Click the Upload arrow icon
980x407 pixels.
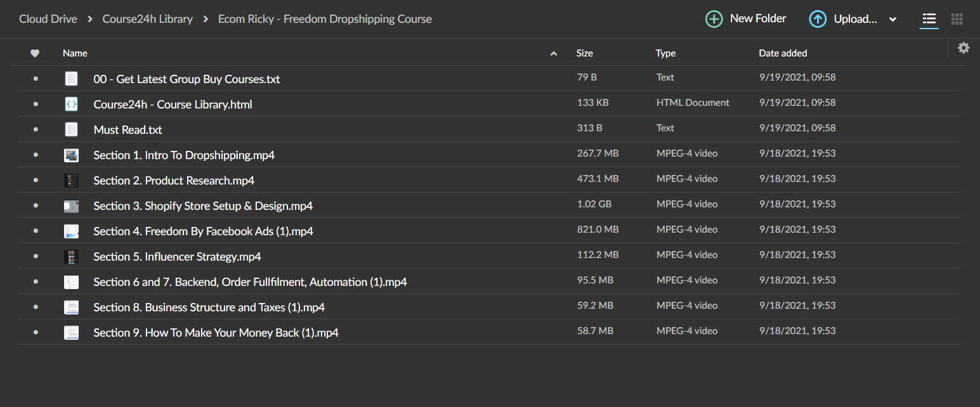(x=818, y=19)
